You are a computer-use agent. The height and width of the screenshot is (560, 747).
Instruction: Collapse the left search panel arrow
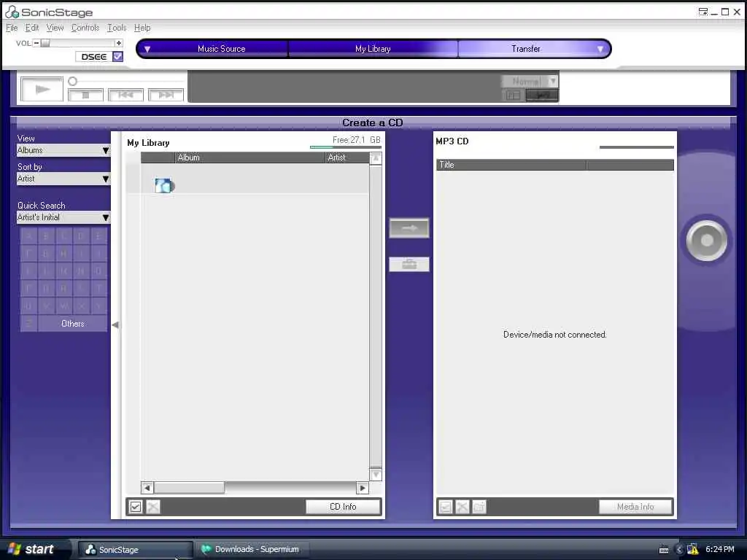coord(115,325)
